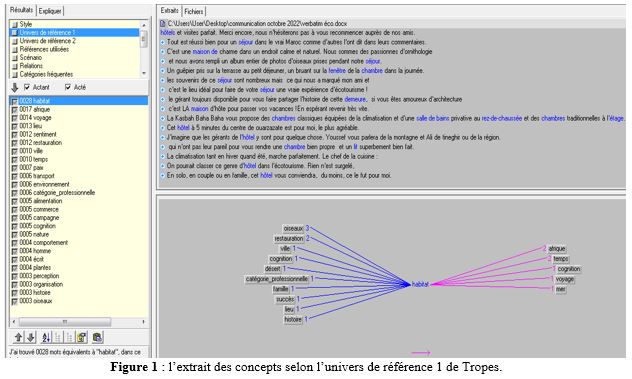Select the 0014 voyage category row
632x379 pixels.
[x=79, y=118]
